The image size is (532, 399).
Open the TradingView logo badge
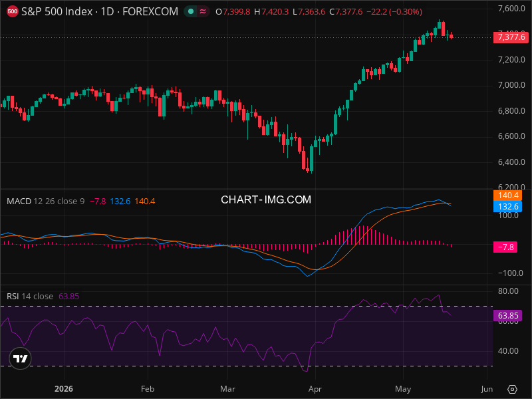pyautogui.click(x=21, y=358)
